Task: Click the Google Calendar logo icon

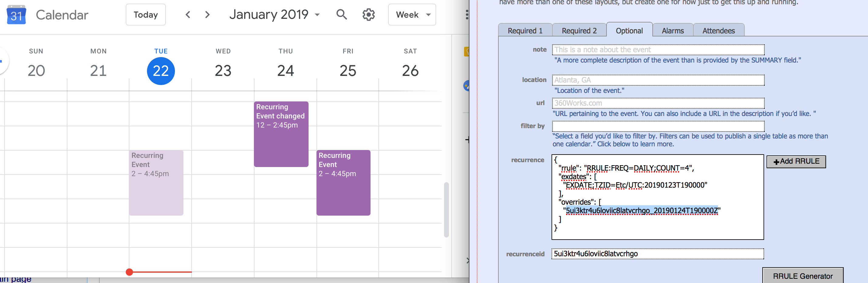Action: click(16, 15)
